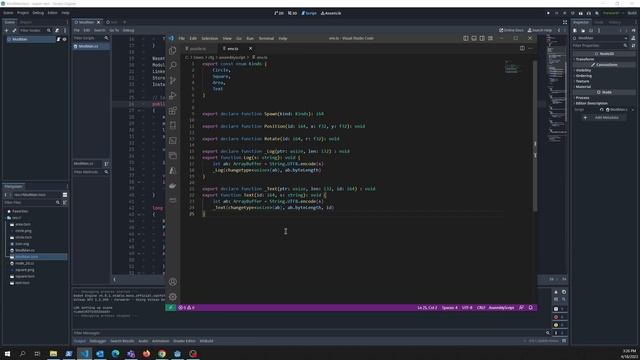
Task: Select ModMan.tscn in FileSystem dock
Action: point(27,257)
